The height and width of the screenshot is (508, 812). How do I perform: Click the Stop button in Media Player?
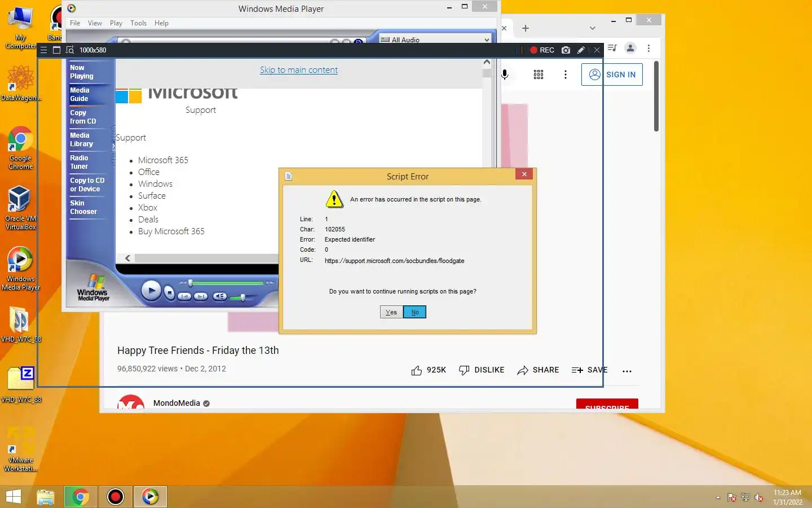(x=169, y=293)
